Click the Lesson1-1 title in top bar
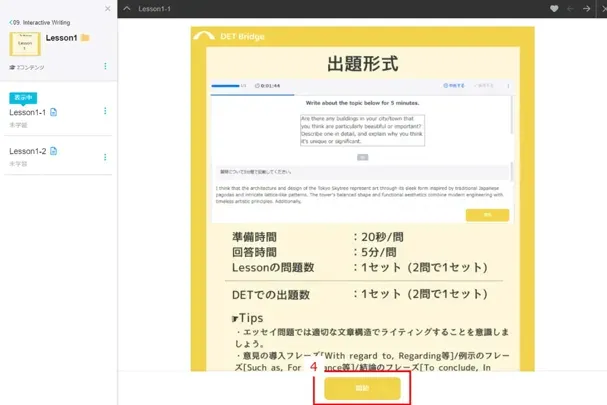 click(x=154, y=9)
